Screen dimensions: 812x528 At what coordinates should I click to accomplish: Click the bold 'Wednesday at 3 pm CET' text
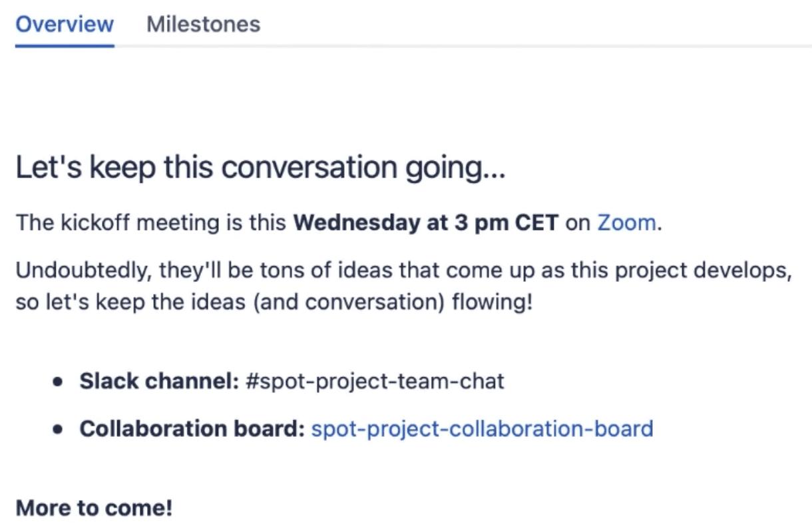point(426,222)
